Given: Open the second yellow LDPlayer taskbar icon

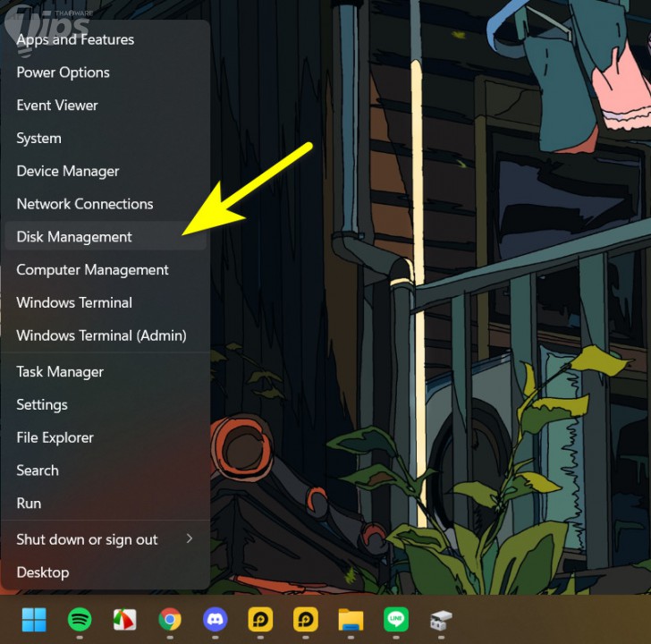Looking at the screenshot, I should coord(306,620).
